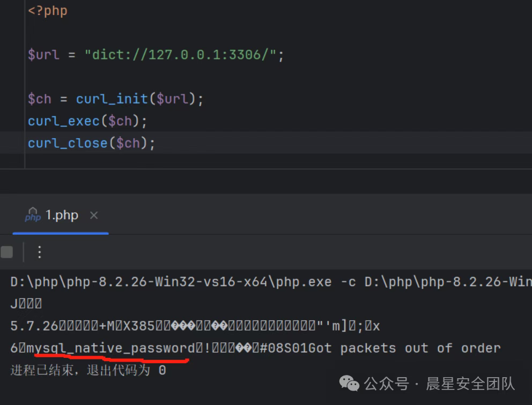Open the three-dot more options menu
This screenshot has height=405, width=532.
pyautogui.click(x=39, y=252)
